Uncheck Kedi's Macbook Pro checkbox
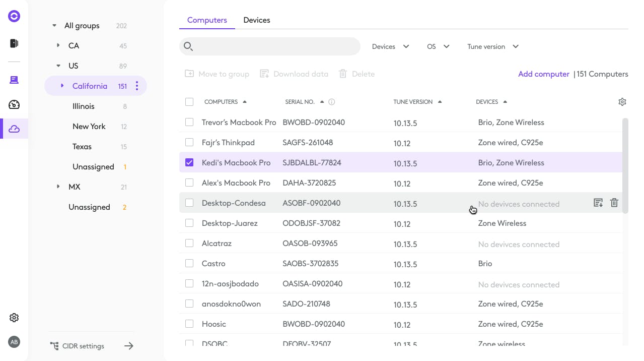The image size is (644, 361). pos(189,162)
